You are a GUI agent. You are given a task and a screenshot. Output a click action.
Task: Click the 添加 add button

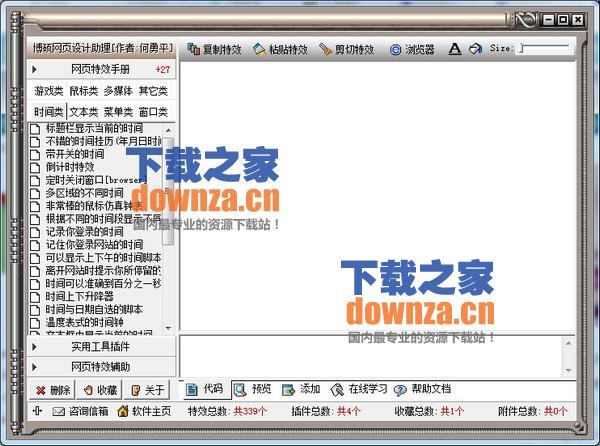pyautogui.click(x=301, y=389)
